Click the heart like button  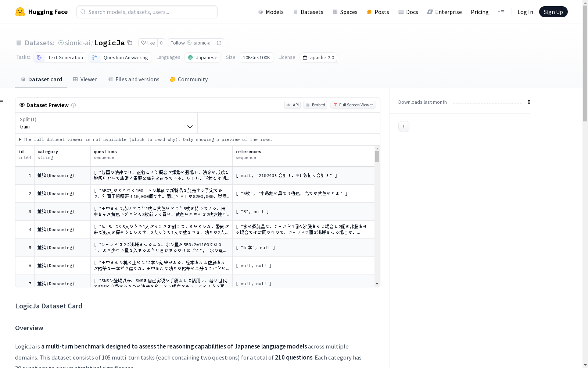(148, 43)
